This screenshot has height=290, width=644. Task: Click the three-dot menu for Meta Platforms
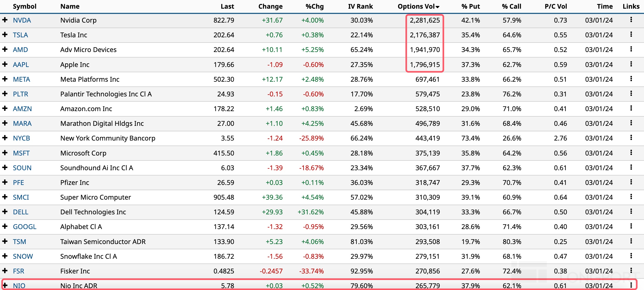(x=631, y=79)
